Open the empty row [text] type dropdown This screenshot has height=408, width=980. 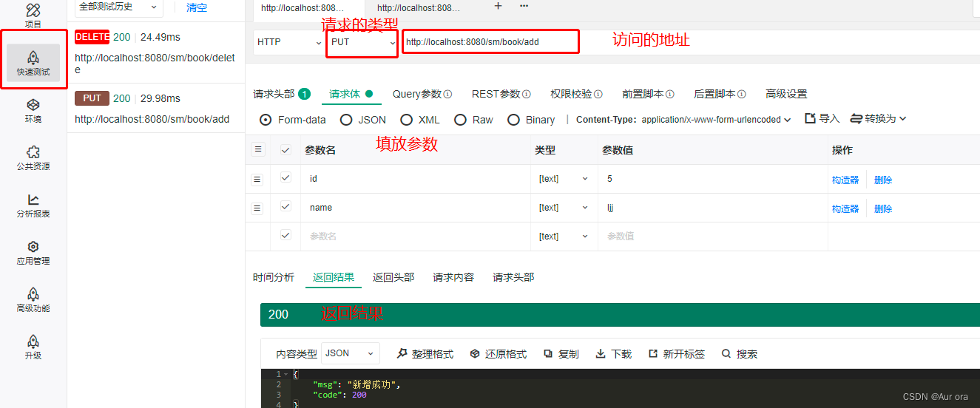[564, 237]
